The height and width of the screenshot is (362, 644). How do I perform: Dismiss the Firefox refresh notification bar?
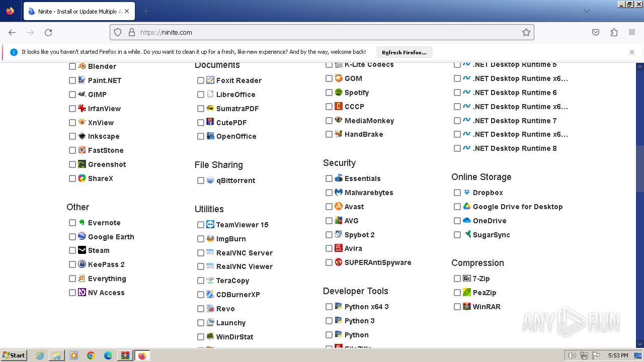point(632,52)
